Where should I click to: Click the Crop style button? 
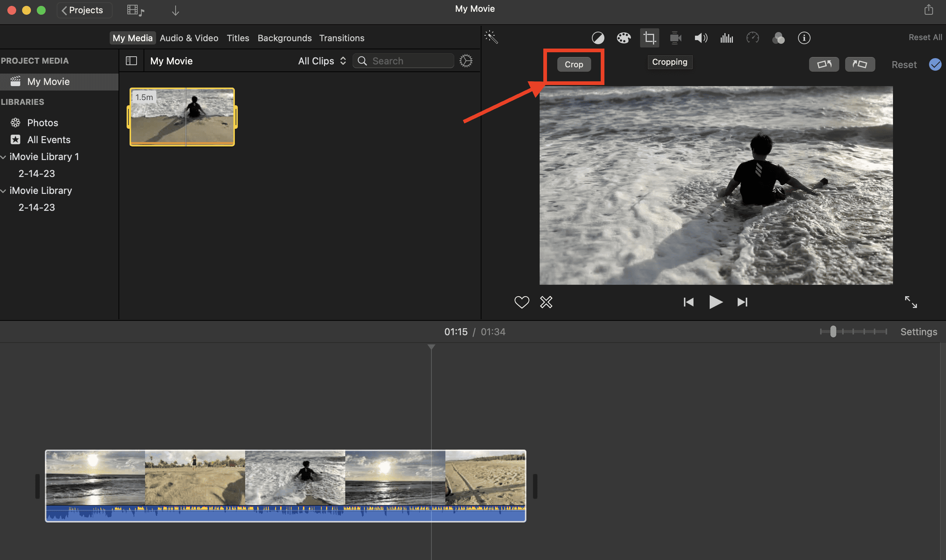pyautogui.click(x=574, y=64)
